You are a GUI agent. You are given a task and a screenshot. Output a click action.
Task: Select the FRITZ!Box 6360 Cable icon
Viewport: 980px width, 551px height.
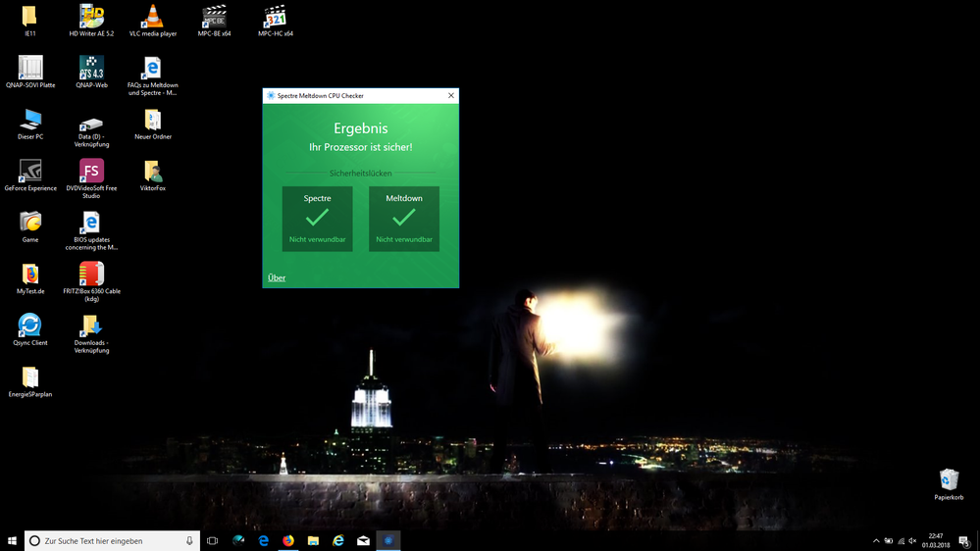coord(91,281)
